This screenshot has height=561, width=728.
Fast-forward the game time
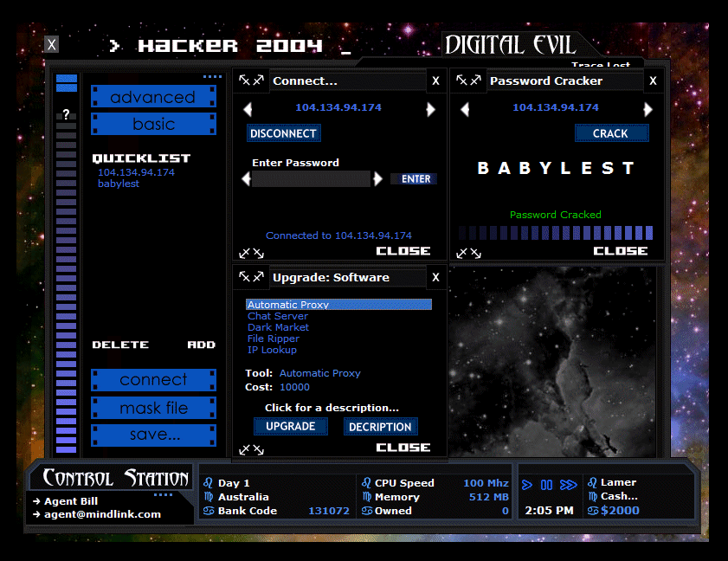pos(569,484)
